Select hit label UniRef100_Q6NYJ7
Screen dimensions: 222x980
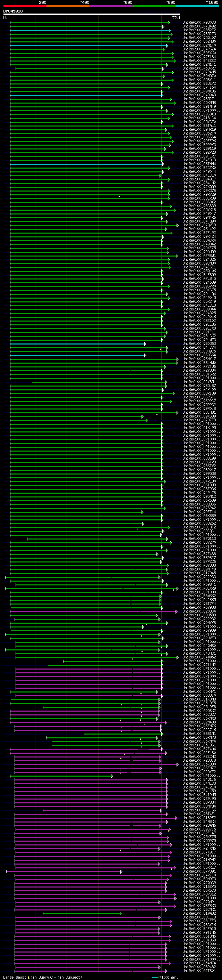(x=199, y=359)
